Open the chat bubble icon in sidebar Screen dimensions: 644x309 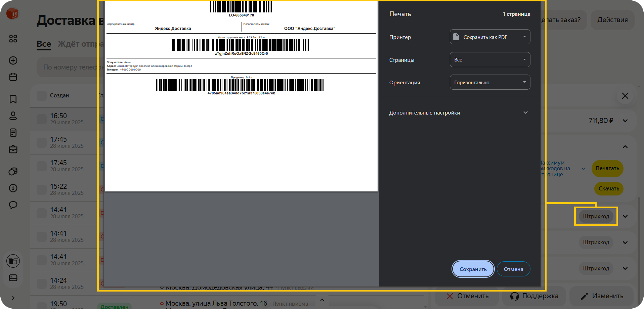pos(13,205)
